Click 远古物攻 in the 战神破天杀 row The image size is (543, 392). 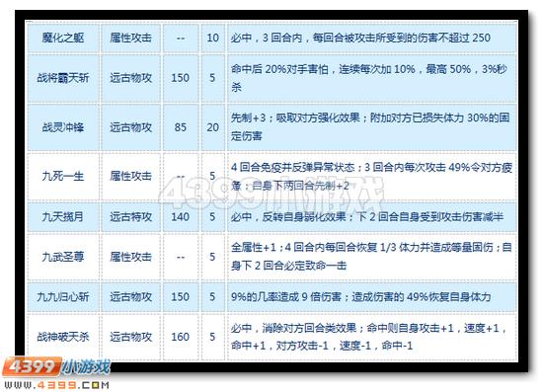click(x=131, y=337)
